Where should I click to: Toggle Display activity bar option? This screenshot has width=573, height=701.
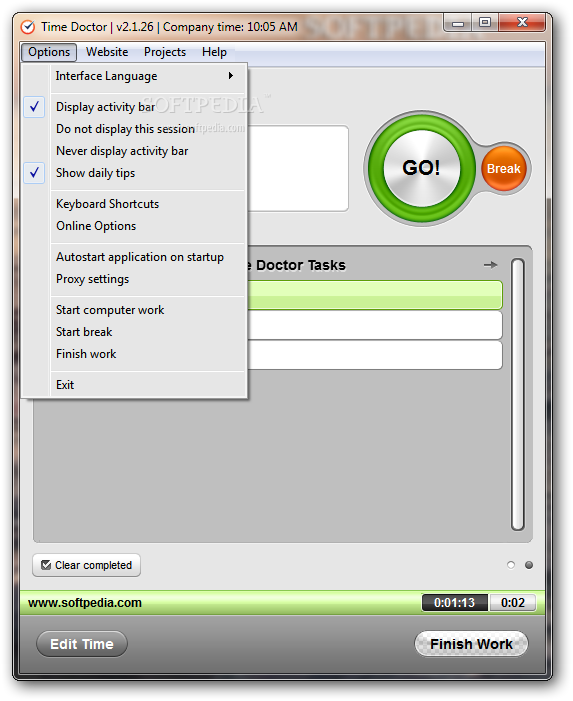click(135, 107)
